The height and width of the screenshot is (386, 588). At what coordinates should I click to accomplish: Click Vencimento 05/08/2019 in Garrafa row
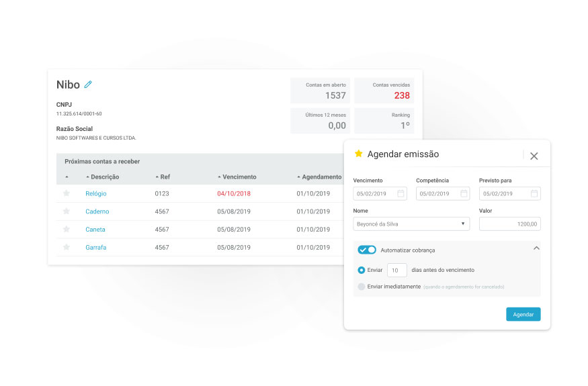pyautogui.click(x=234, y=247)
